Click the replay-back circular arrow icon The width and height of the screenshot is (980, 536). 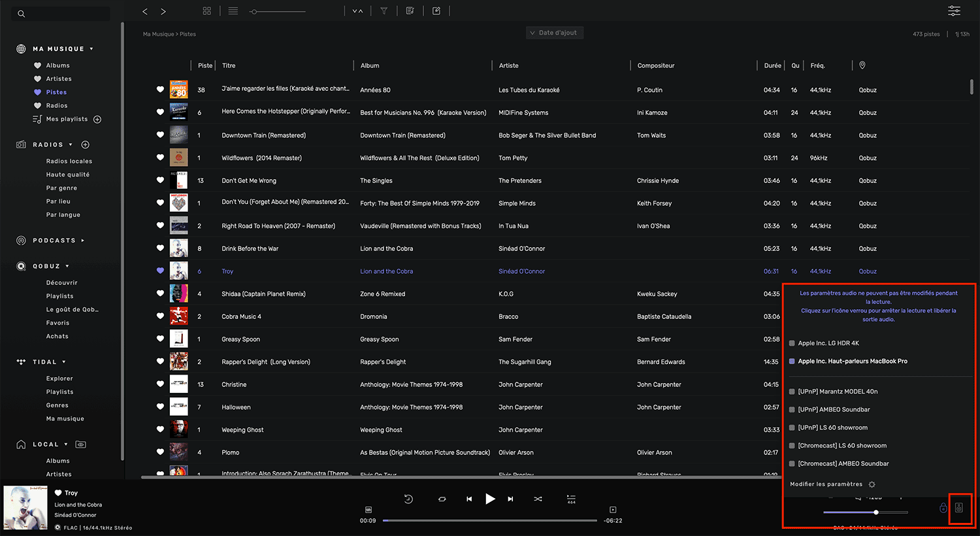tap(408, 499)
